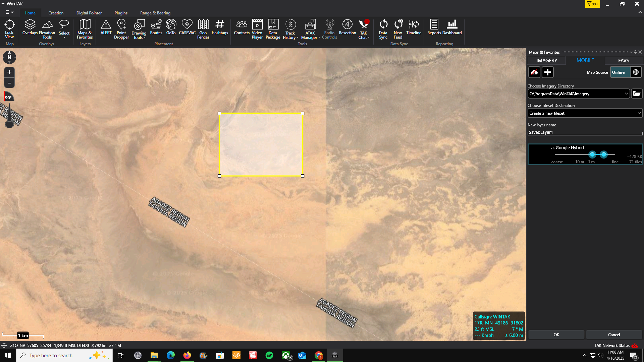Select the FAVS panel tab
The width and height of the screenshot is (644, 362).
click(624, 60)
